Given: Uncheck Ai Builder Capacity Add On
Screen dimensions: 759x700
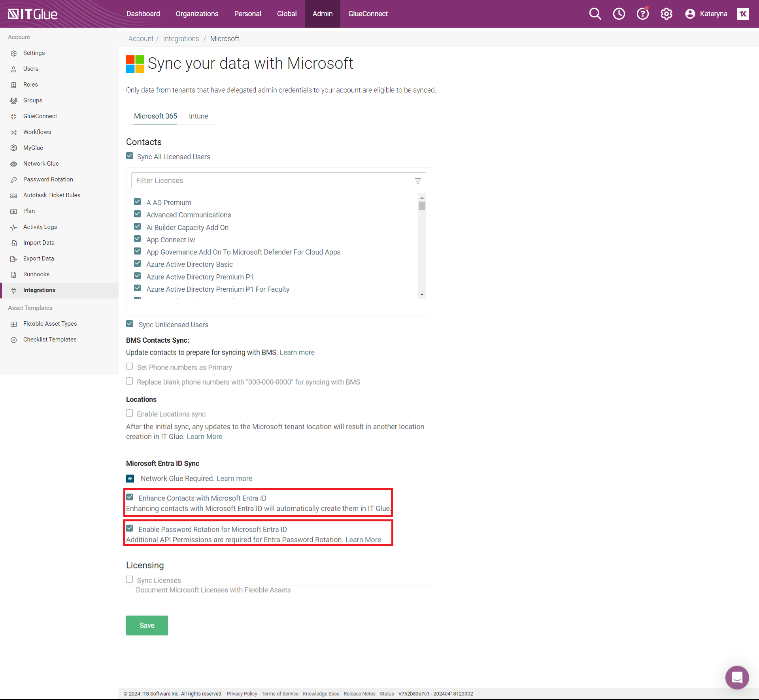Looking at the screenshot, I should (138, 226).
